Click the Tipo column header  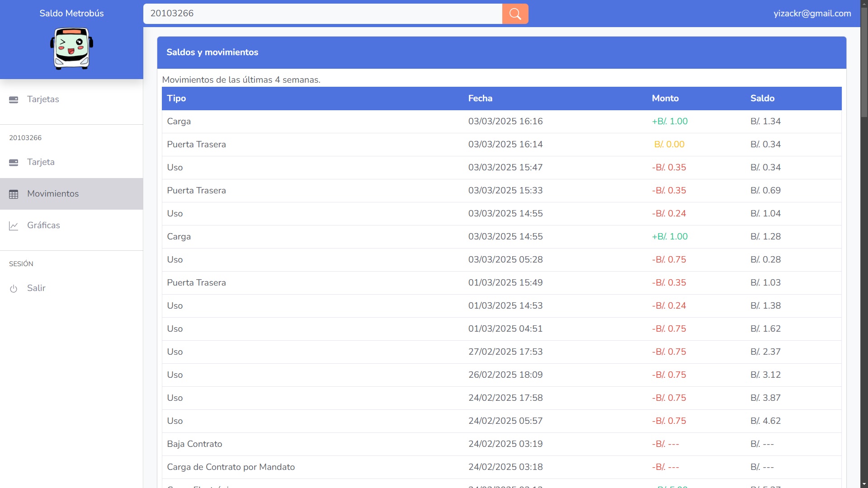(x=176, y=98)
